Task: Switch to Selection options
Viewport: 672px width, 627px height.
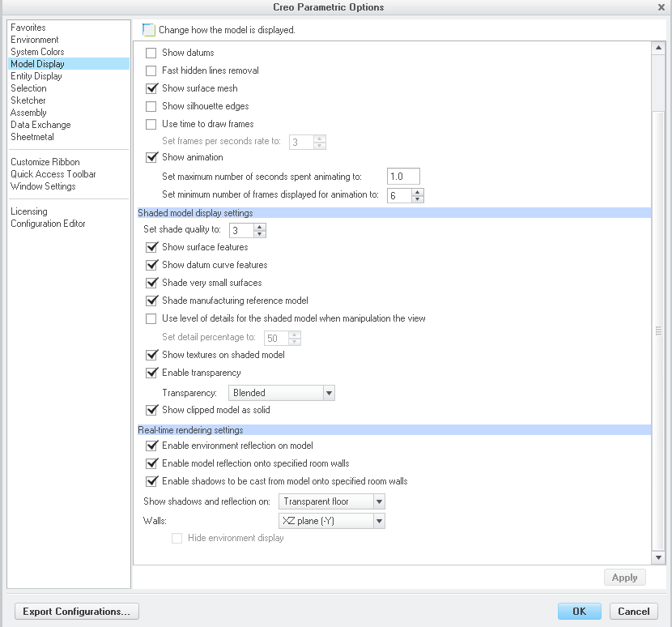Action: pyautogui.click(x=28, y=88)
